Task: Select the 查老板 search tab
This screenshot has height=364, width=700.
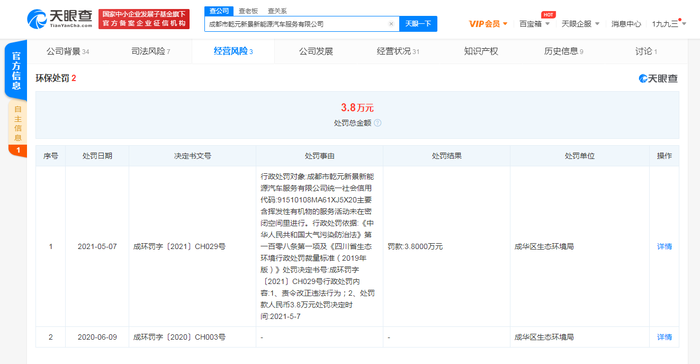Action: tap(248, 11)
